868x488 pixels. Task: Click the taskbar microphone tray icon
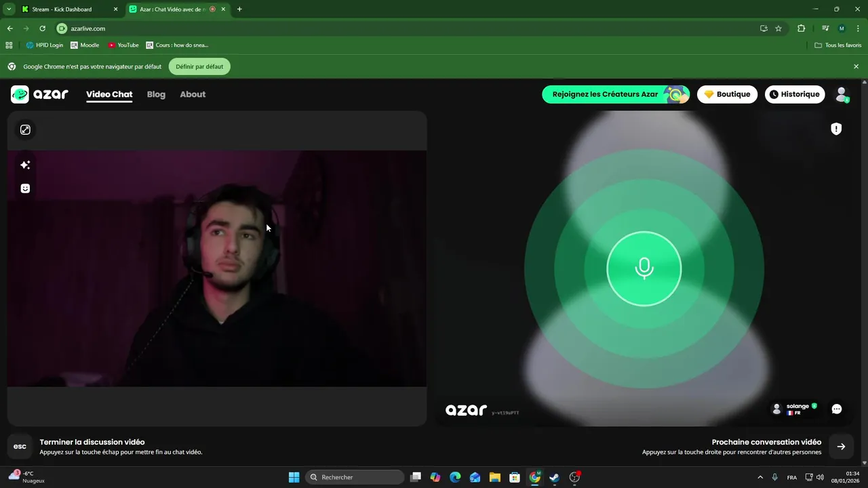[x=774, y=477]
